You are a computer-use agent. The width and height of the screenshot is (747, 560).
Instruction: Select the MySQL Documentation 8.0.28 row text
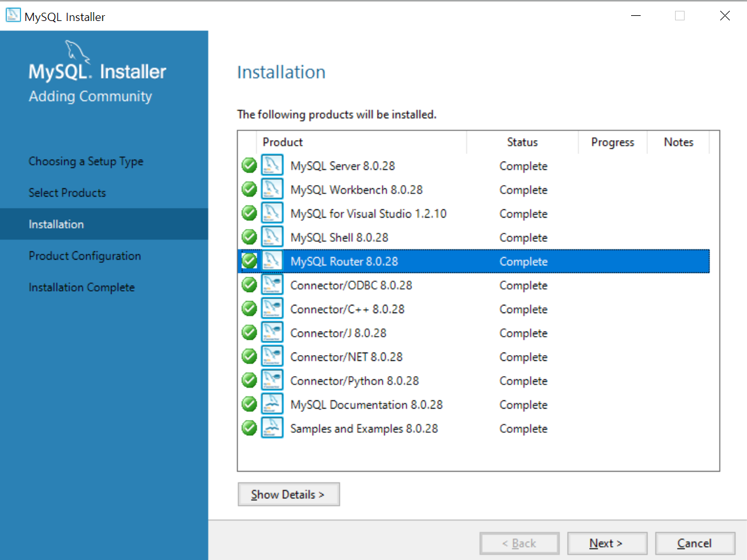[366, 404]
